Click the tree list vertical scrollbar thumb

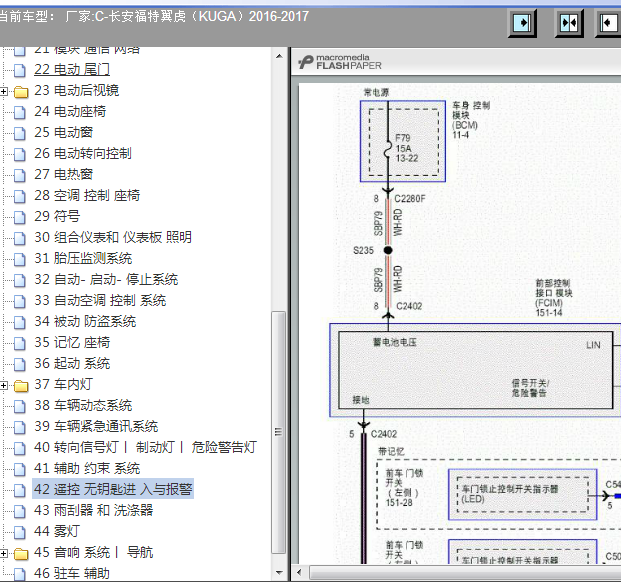pyautogui.click(x=279, y=433)
